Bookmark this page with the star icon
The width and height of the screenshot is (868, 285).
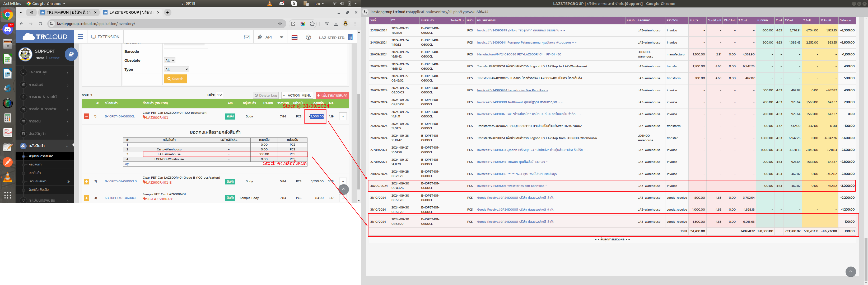280,23
